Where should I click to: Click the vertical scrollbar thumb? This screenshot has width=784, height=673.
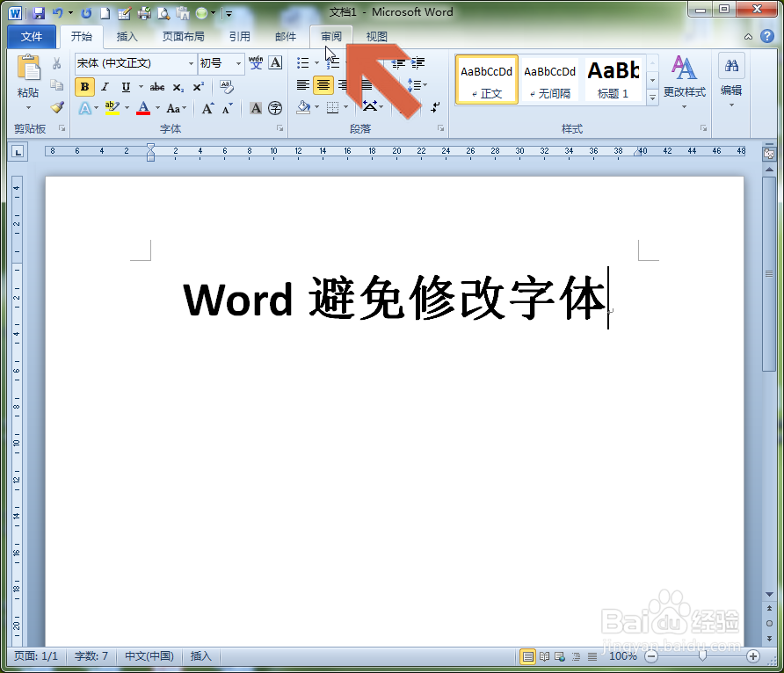coord(769,273)
